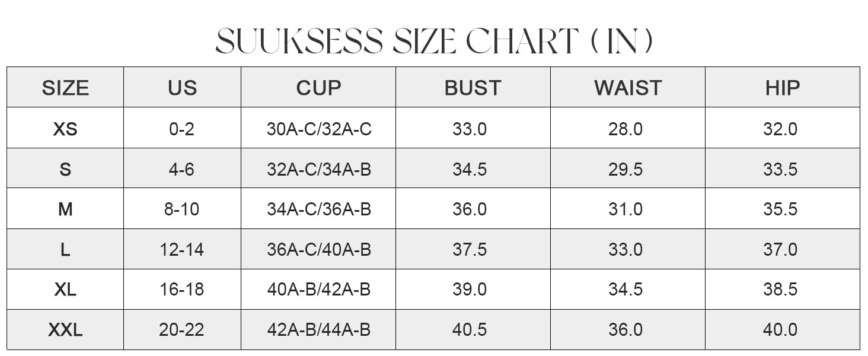This screenshot has height=356, width=868.
Task: Select the US size 0-2 cell
Action: pos(181,129)
